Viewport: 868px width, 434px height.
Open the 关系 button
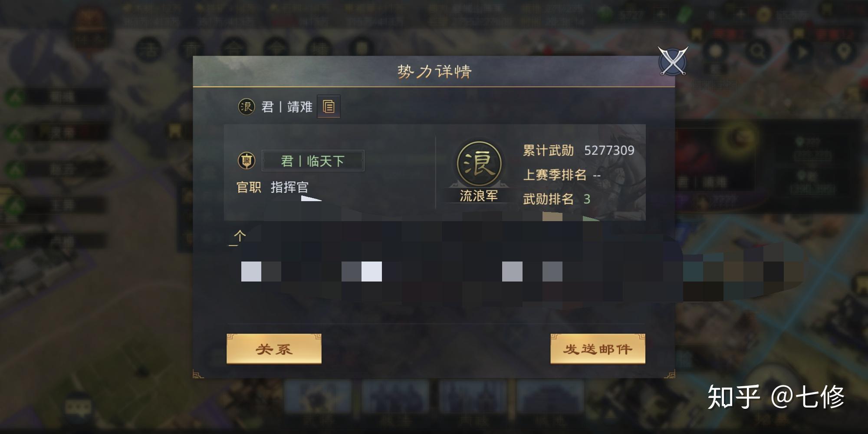pyautogui.click(x=274, y=349)
